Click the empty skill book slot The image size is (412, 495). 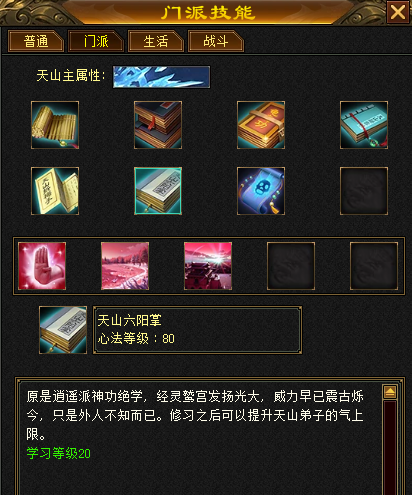tap(364, 191)
